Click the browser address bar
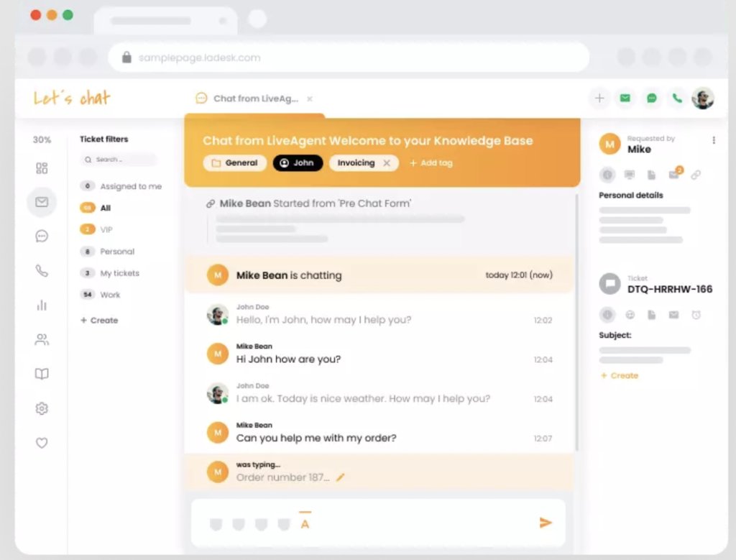The height and width of the screenshot is (560, 736). coord(349,58)
